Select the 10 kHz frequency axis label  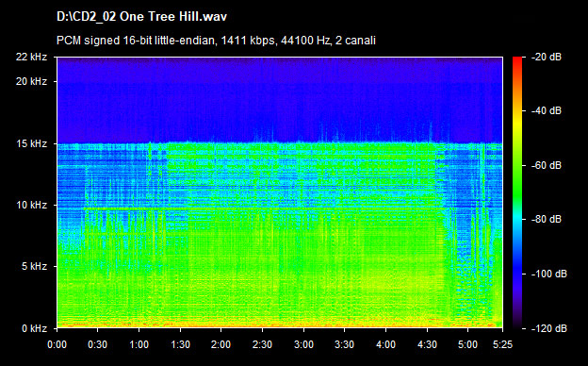(x=31, y=205)
